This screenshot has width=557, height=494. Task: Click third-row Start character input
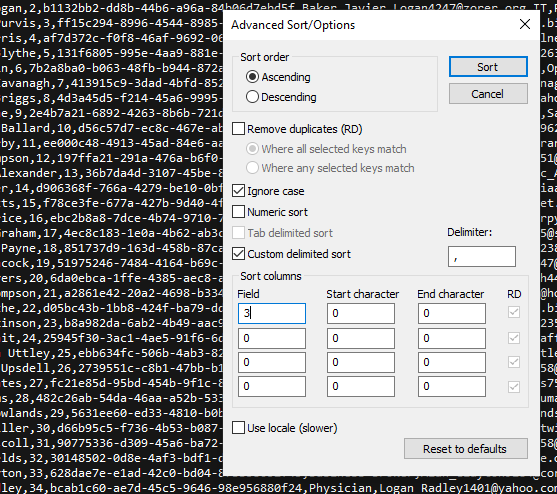361,362
